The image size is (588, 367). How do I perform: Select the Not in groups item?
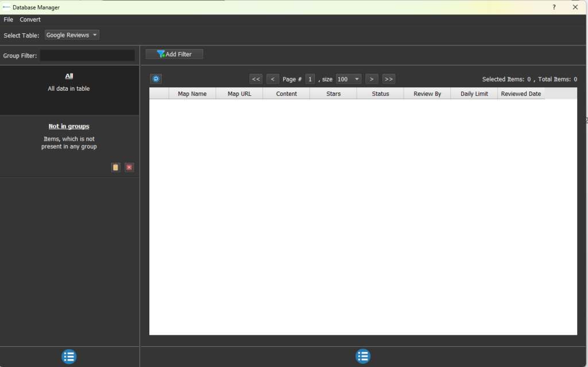pyautogui.click(x=69, y=126)
